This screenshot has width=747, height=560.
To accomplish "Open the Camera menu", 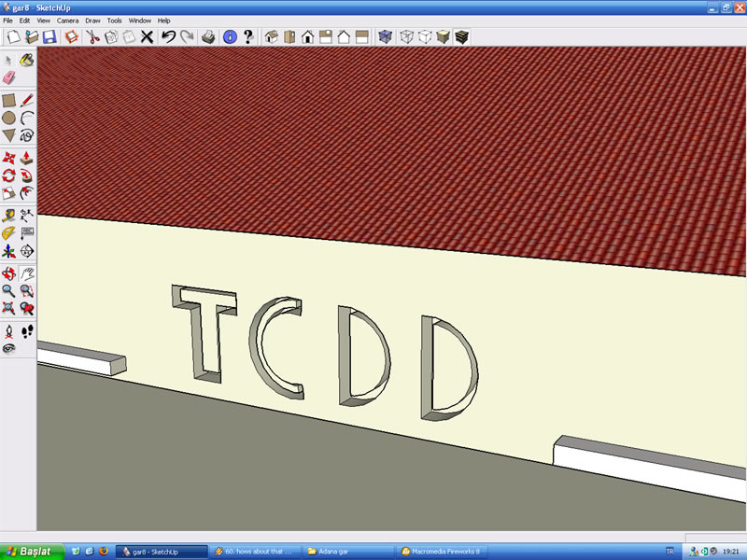I will (67, 21).
